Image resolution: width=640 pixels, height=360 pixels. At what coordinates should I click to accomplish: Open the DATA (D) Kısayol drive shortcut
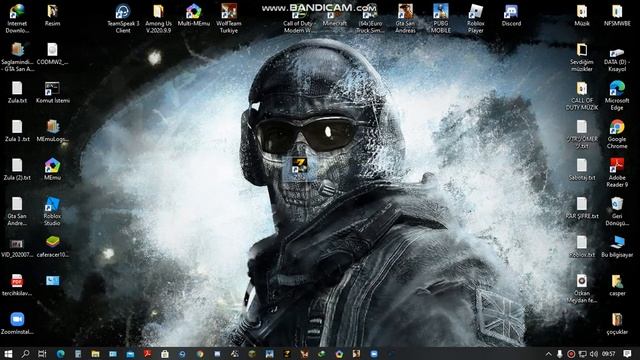pyautogui.click(x=617, y=57)
